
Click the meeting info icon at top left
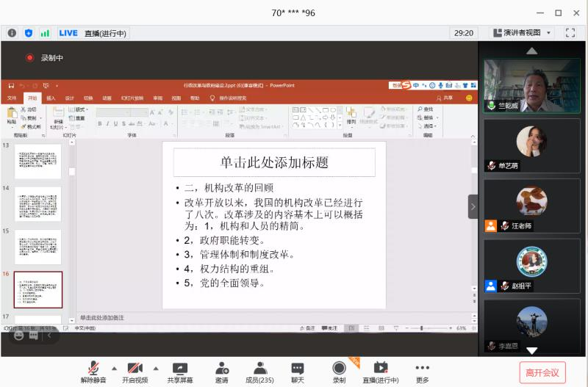pyautogui.click(x=12, y=33)
